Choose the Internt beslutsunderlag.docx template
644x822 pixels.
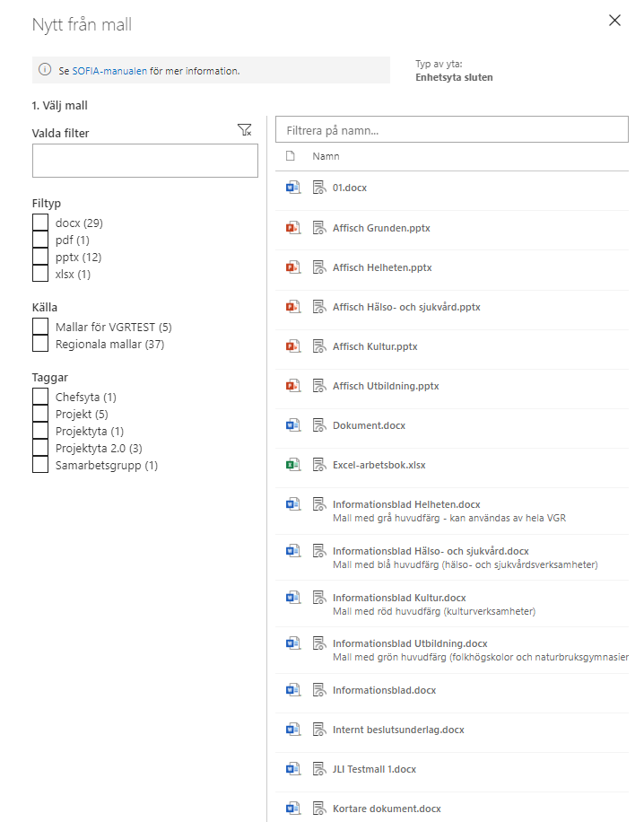pos(398,730)
